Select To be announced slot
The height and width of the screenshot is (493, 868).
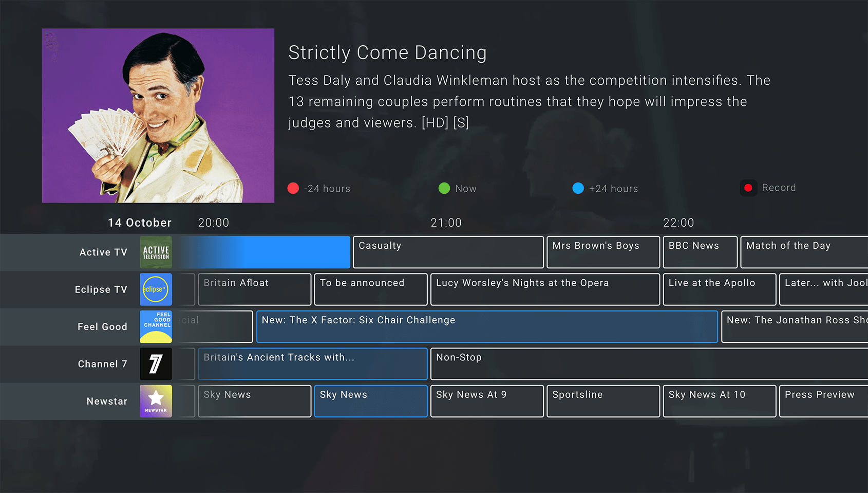tap(371, 289)
